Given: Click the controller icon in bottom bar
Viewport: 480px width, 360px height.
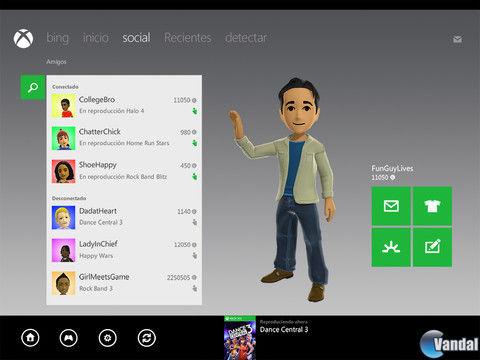Looking at the screenshot, I should tap(68, 338).
